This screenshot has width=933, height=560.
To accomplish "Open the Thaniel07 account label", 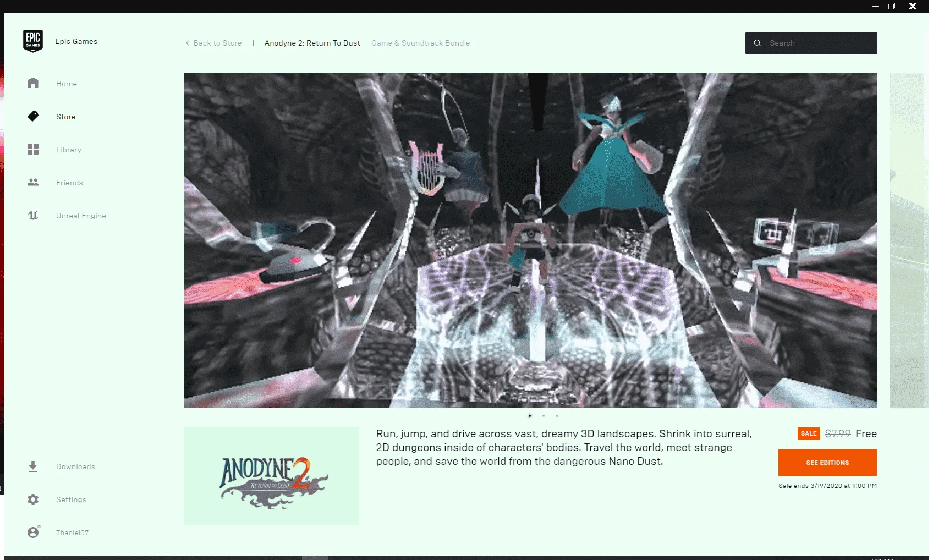I will click(72, 532).
